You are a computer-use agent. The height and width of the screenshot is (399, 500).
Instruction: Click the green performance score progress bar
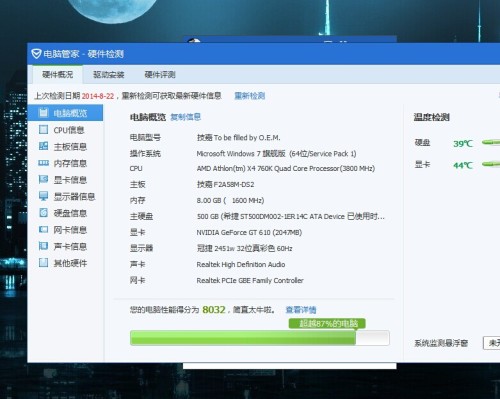tap(260, 338)
